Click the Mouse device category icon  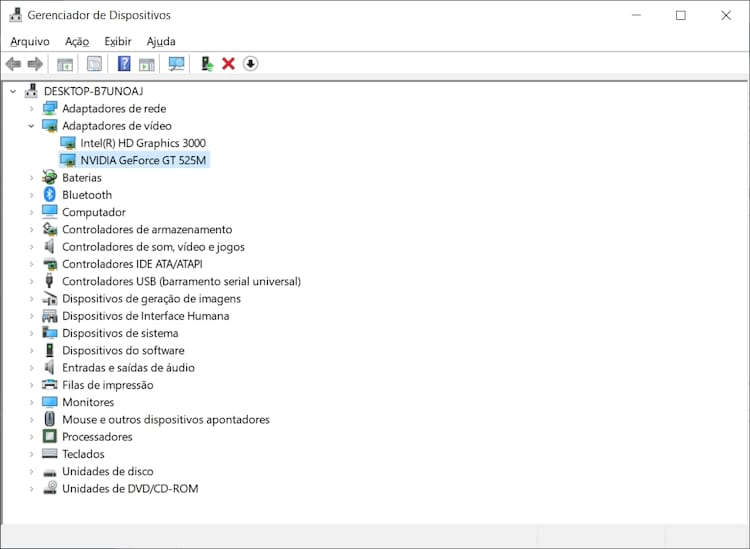coord(49,419)
